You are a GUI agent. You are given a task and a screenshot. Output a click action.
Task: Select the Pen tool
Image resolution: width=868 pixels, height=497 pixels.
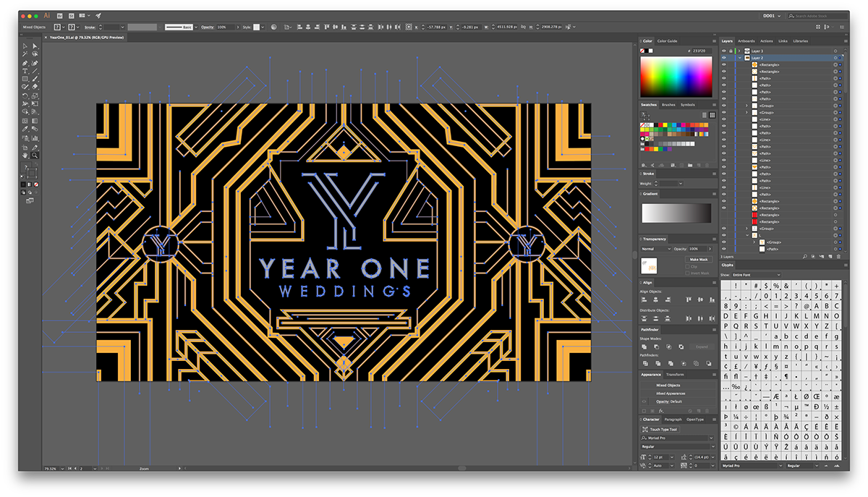coord(25,63)
